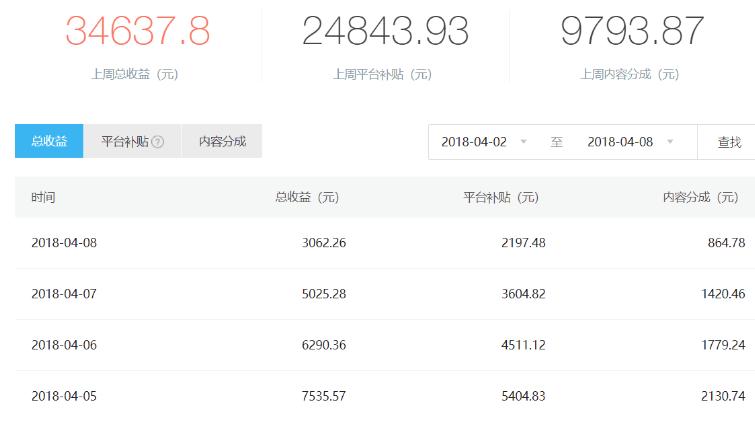
Task: Click the end date field 2018-04-08
Action: pyautogui.click(x=620, y=142)
